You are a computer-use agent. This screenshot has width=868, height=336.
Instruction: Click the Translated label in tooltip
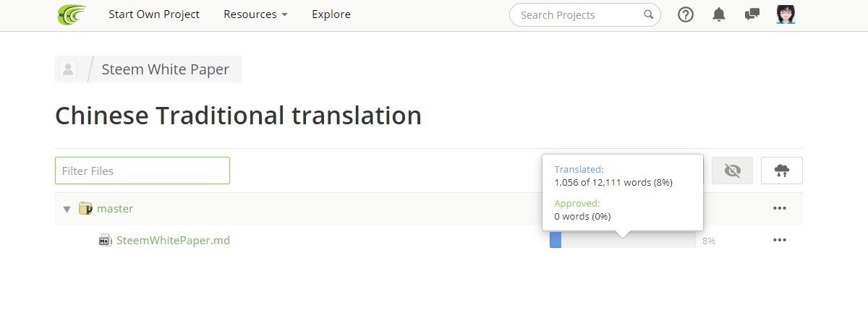[579, 170]
